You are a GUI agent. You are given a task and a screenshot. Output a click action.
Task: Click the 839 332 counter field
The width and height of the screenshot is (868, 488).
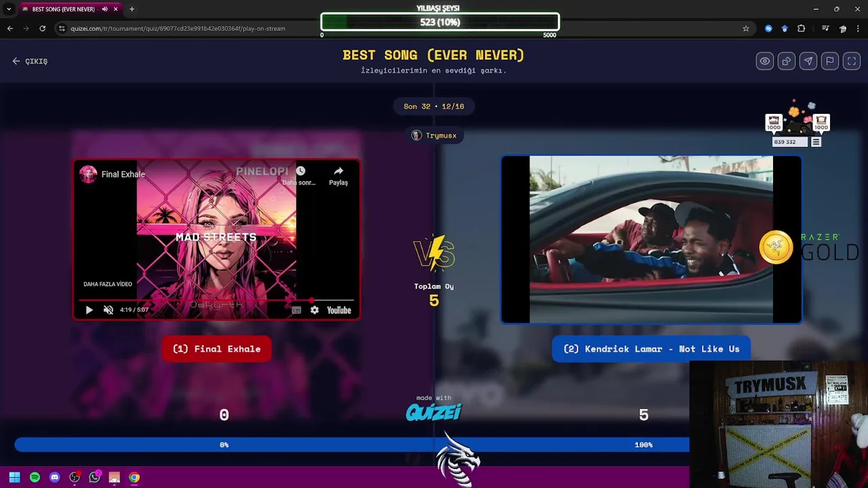[x=790, y=142]
